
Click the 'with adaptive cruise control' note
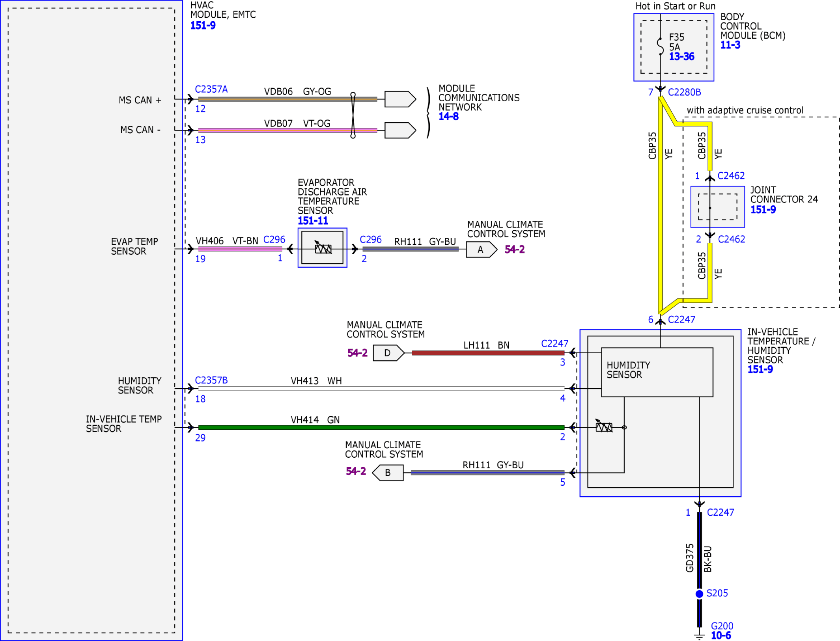tap(745, 110)
